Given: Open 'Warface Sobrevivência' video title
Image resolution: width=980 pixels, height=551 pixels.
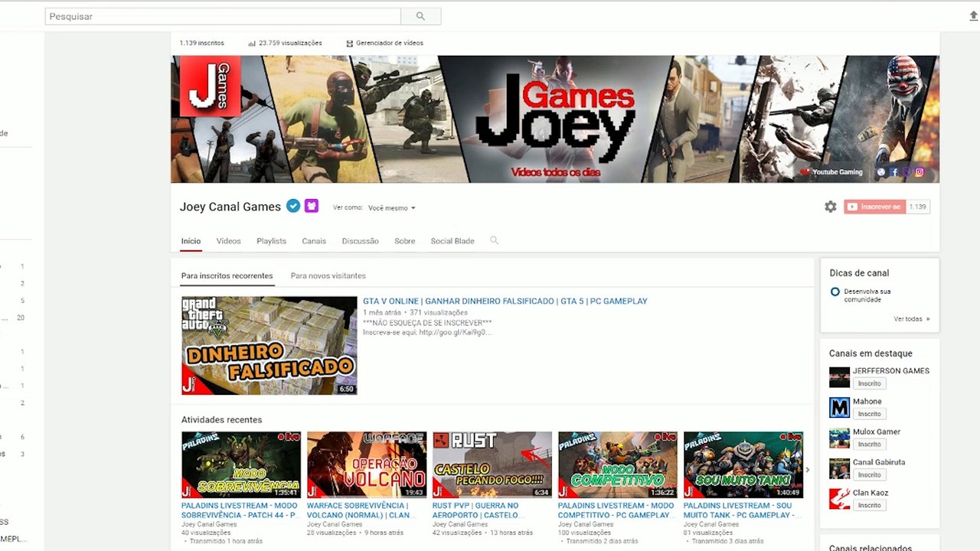Looking at the screenshot, I should coord(361,510).
